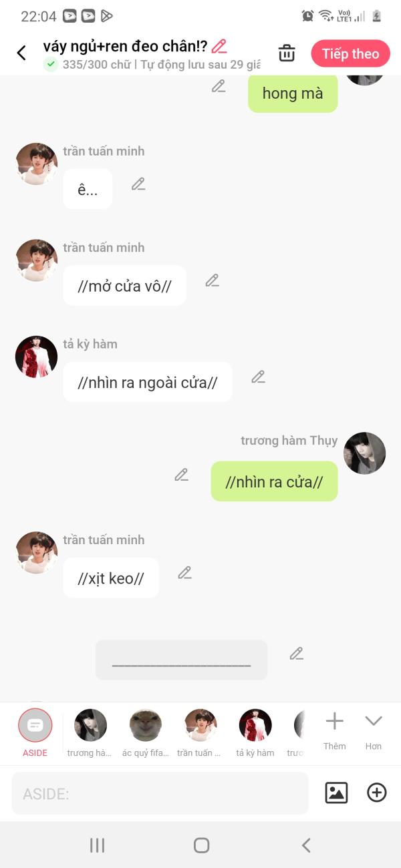
Task: Edit the 'ê...' message
Action: point(138,184)
